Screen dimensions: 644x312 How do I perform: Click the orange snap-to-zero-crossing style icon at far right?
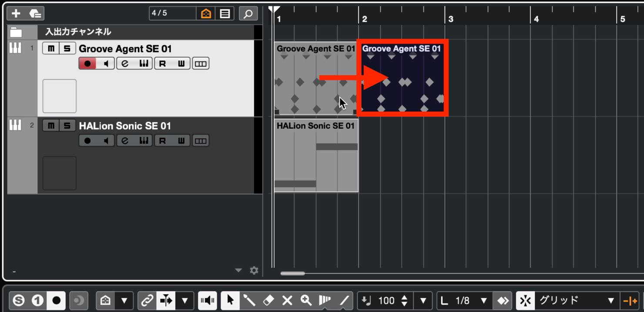(x=630, y=300)
